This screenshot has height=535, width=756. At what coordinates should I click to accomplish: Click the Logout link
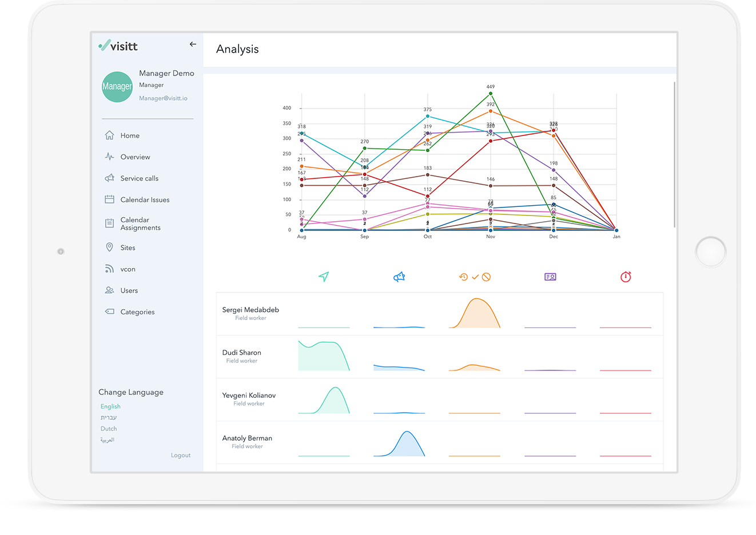pos(181,455)
